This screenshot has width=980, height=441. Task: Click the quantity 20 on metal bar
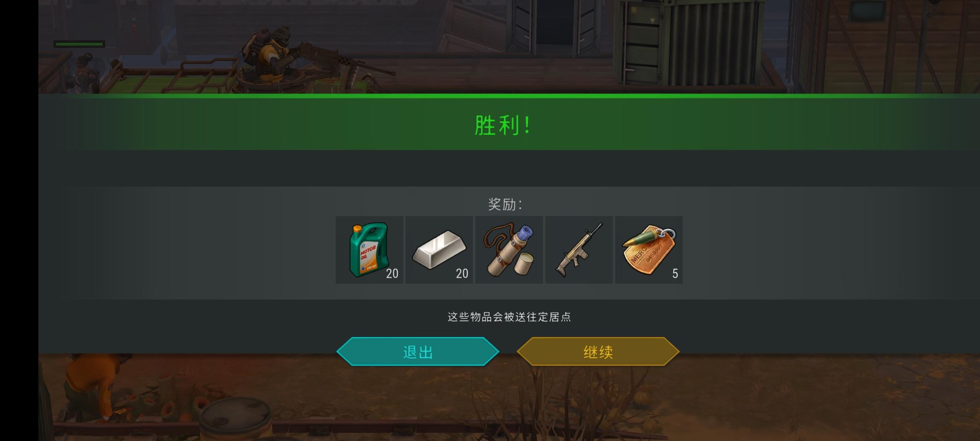click(x=462, y=274)
